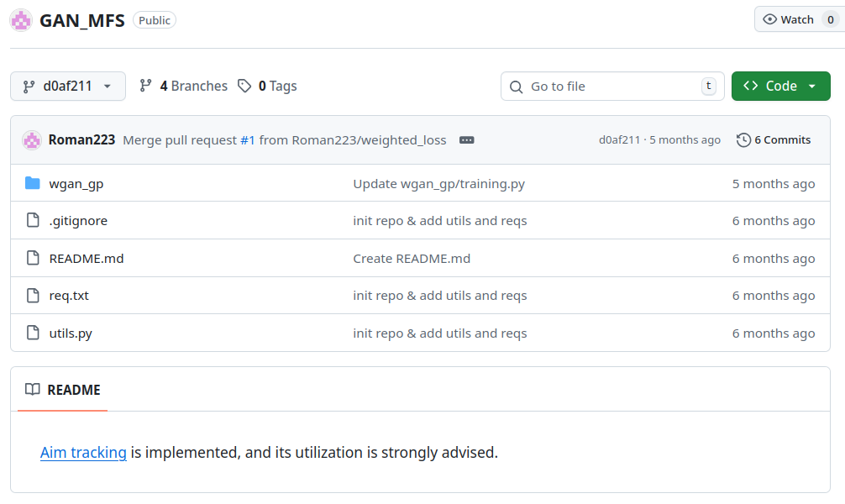This screenshot has height=504, width=845.
Task: Open the Roman223 profile link
Action: click(81, 140)
